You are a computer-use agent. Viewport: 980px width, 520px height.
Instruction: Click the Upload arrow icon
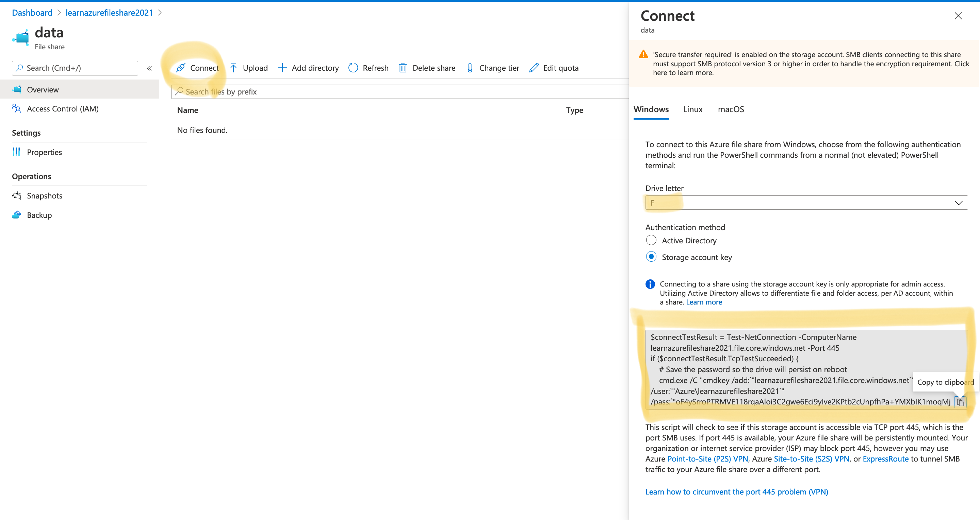click(233, 68)
